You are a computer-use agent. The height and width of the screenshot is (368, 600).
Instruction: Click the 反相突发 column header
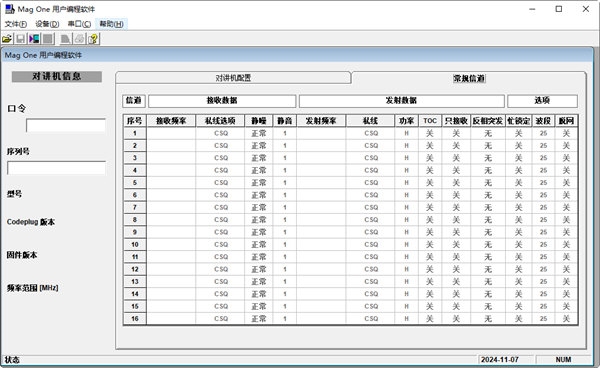pyautogui.click(x=488, y=121)
